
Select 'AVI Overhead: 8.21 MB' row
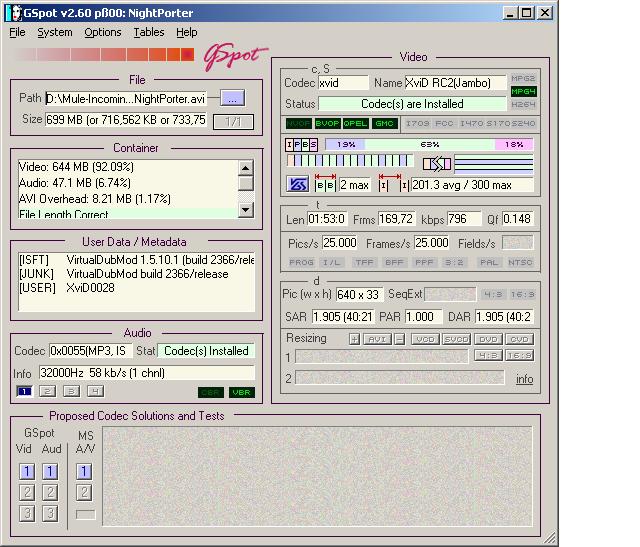[127, 199]
